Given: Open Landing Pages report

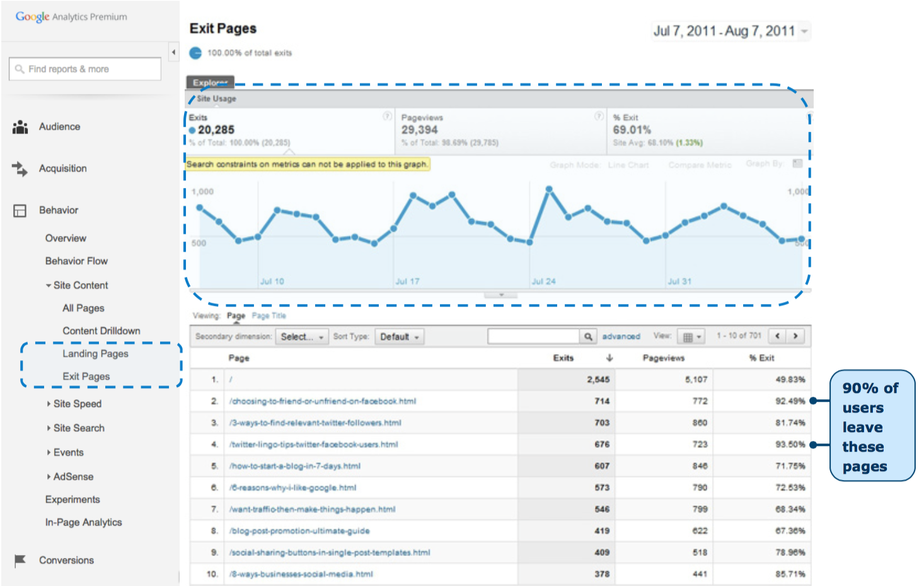Looking at the screenshot, I should [x=95, y=354].
